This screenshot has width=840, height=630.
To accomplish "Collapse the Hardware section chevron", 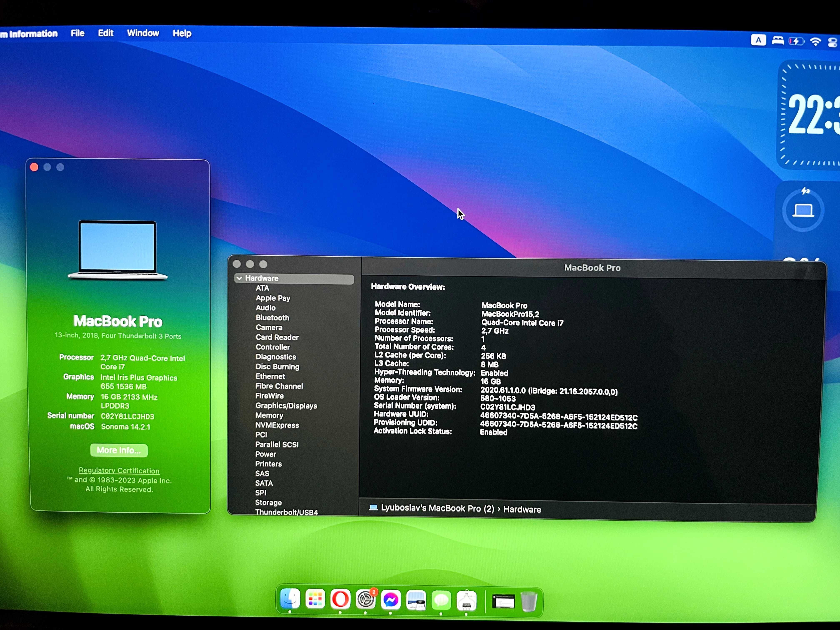I will [239, 278].
